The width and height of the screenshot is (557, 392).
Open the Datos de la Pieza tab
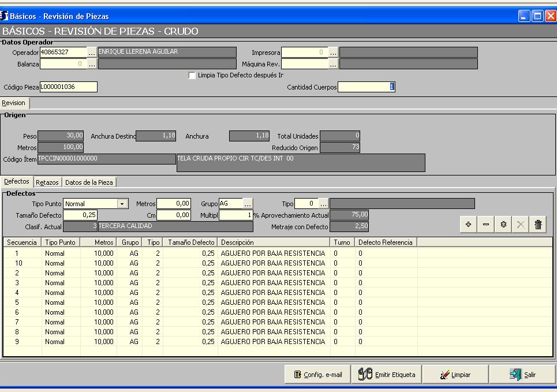click(89, 182)
